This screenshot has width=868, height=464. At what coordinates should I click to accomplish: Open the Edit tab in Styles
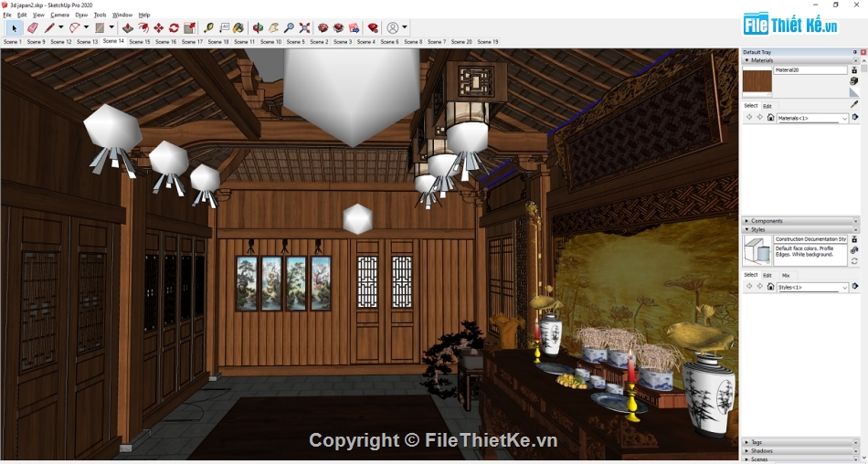pyautogui.click(x=767, y=275)
